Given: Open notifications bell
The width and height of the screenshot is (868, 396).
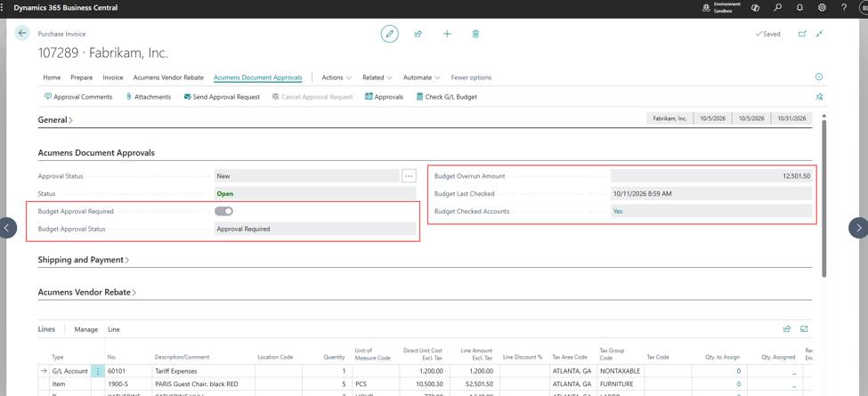Looking at the screenshot, I should click(x=800, y=8).
